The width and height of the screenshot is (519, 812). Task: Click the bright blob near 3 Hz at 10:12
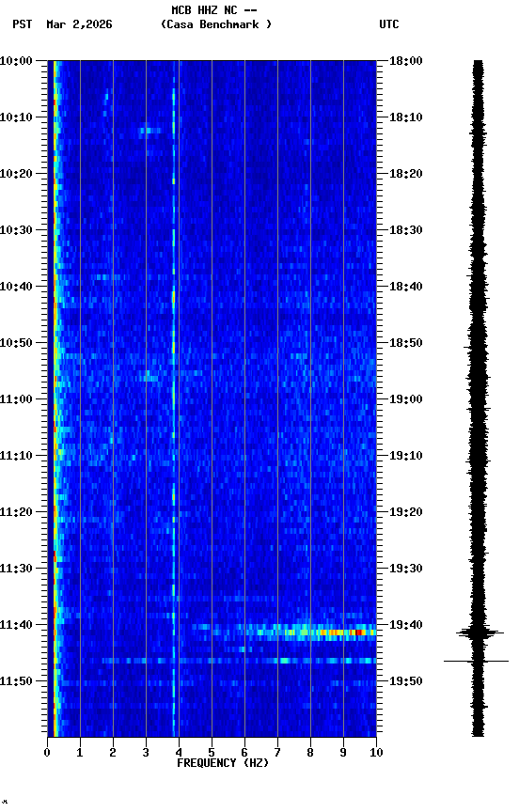point(149,131)
